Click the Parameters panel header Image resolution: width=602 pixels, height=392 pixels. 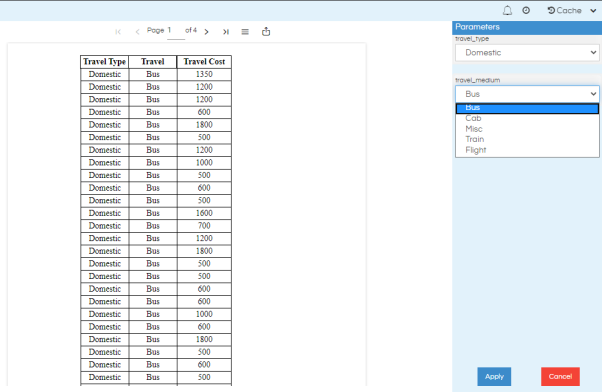click(527, 27)
